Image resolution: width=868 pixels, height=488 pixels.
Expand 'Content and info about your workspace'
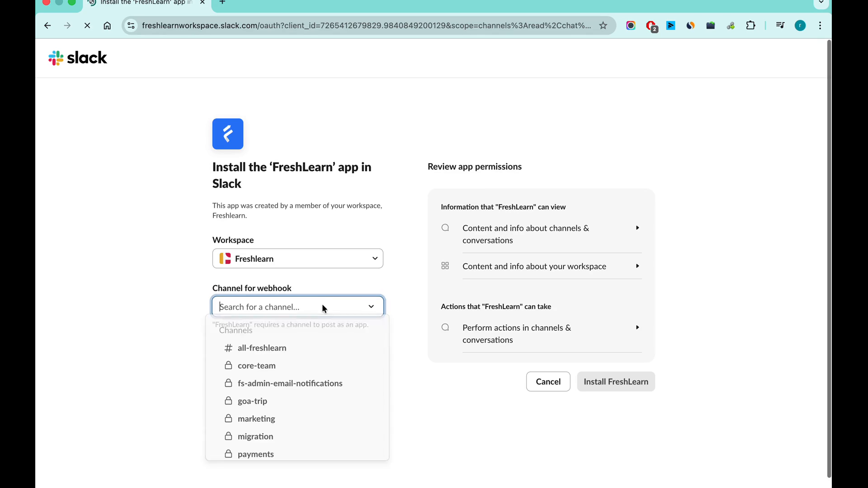click(x=637, y=266)
